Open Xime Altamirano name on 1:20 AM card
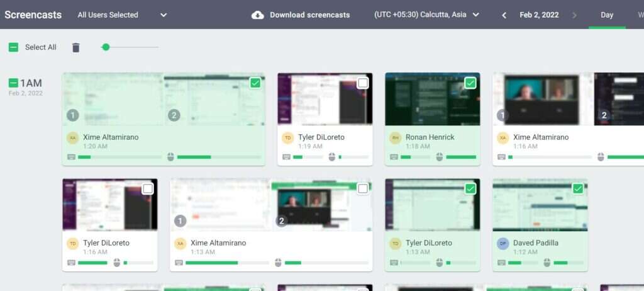644x291 pixels. [111, 137]
